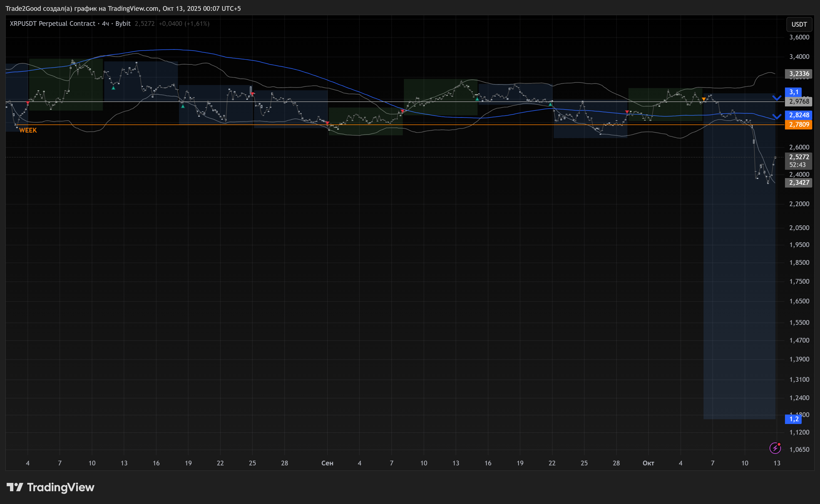Click the purple lightning bolt icon
Screen dimensions: 820x504
[x=775, y=448]
